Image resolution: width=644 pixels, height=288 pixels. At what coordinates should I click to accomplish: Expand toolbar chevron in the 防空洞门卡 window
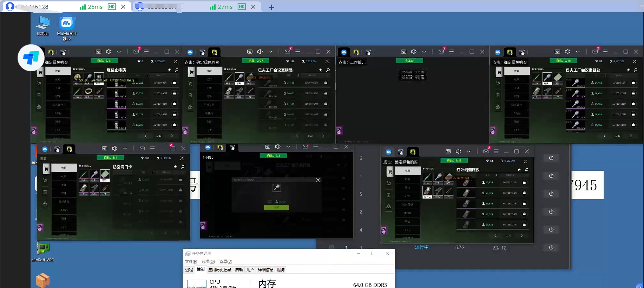tap(125, 149)
